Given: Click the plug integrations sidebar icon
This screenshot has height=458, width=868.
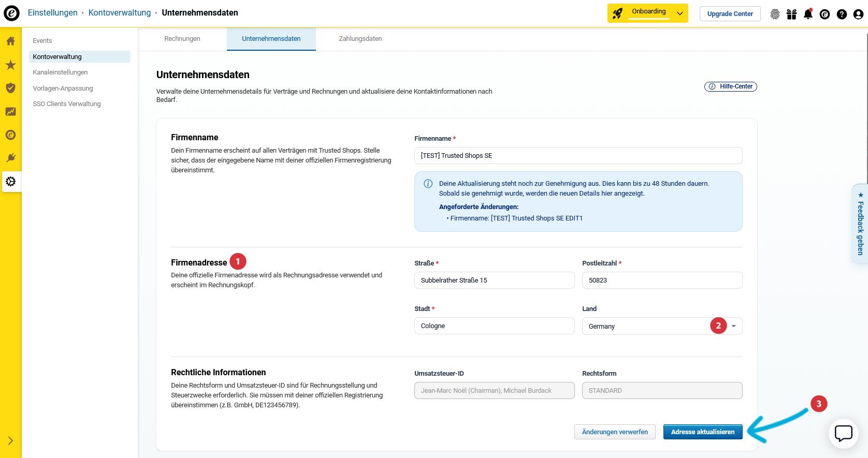Looking at the screenshot, I should [x=10, y=158].
